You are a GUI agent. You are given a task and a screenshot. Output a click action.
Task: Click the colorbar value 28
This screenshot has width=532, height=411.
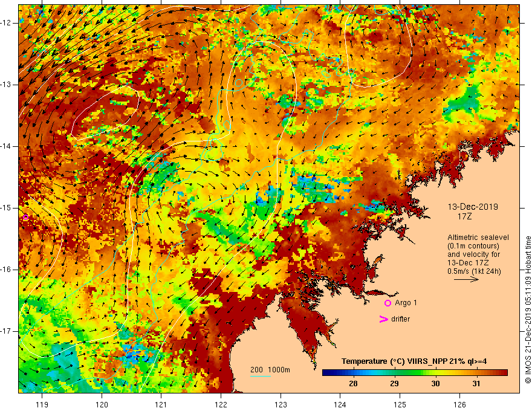pos(353,384)
